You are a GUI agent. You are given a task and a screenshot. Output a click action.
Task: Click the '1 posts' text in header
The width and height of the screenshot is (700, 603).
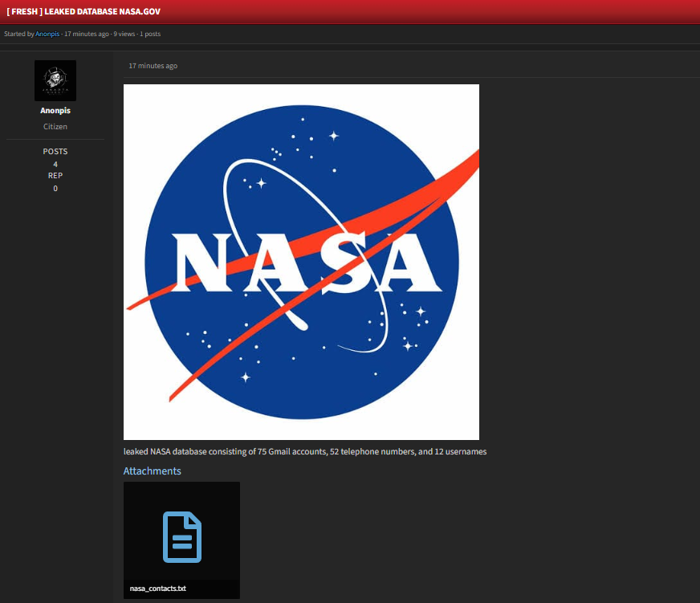(150, 34)
